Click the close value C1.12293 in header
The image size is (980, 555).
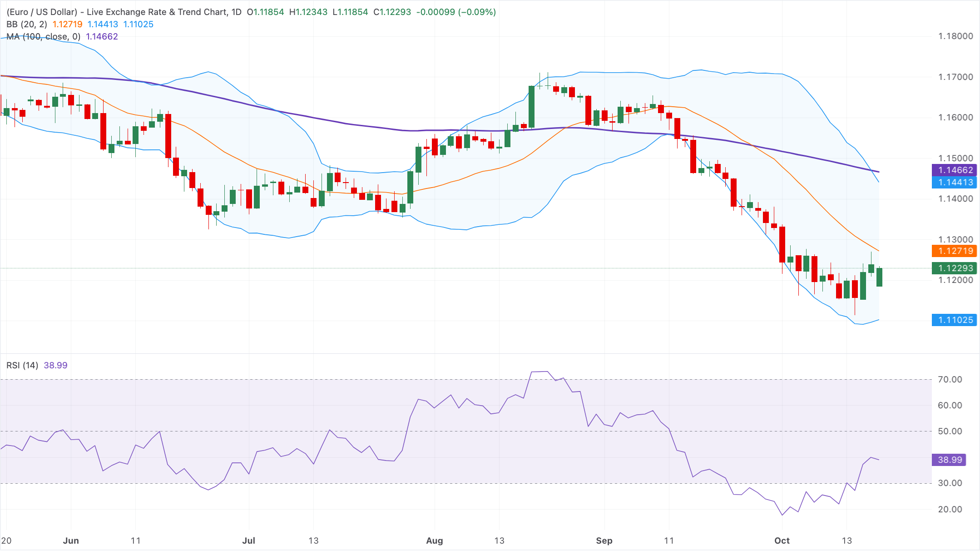pyautogui.click(x=392, y=12)
